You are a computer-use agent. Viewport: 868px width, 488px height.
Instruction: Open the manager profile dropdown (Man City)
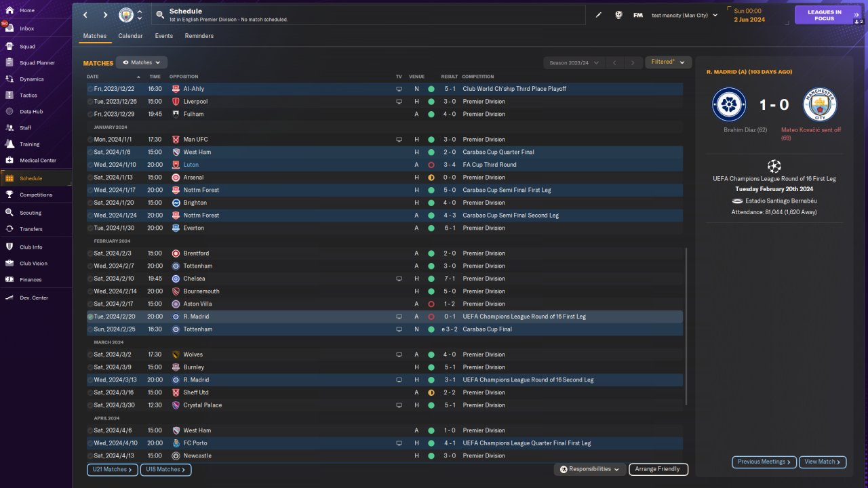(684, 15)
